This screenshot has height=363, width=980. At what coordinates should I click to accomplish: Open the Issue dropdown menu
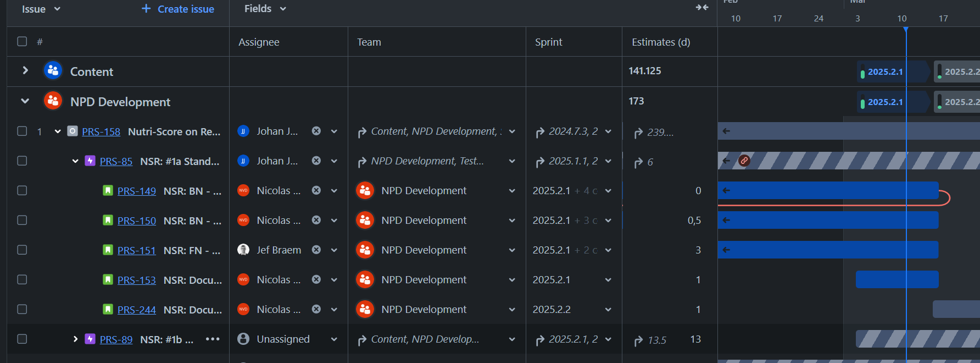tap(41, 9)
